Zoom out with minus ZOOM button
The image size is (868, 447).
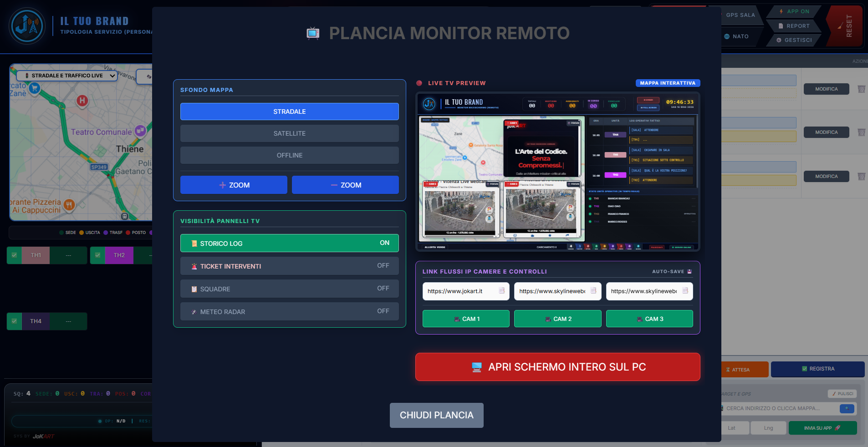pos(345,185)
